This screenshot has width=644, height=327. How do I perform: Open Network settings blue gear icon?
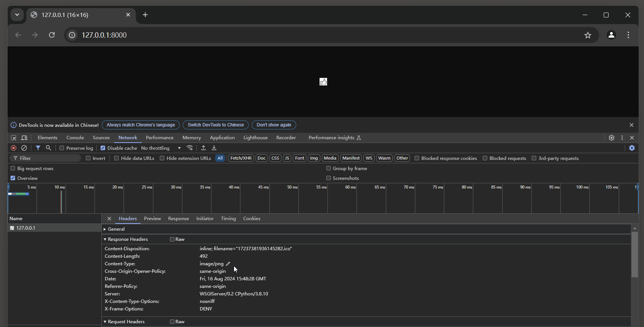[632, 148]
